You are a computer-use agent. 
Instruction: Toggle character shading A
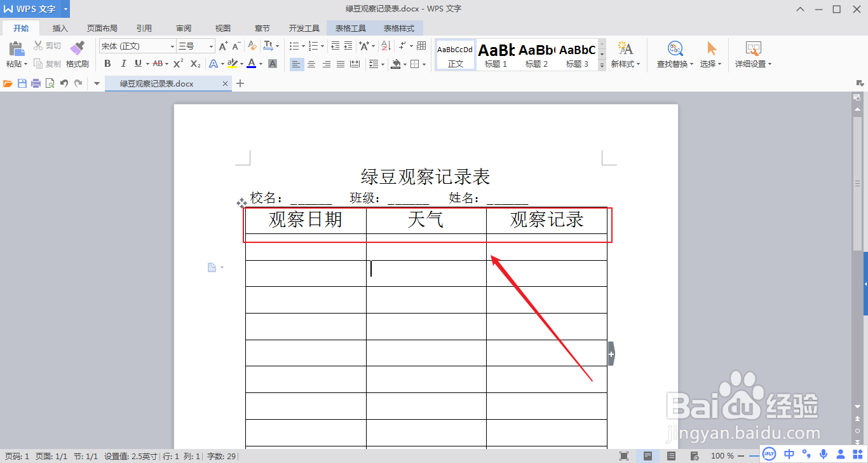tap(273, 64)
